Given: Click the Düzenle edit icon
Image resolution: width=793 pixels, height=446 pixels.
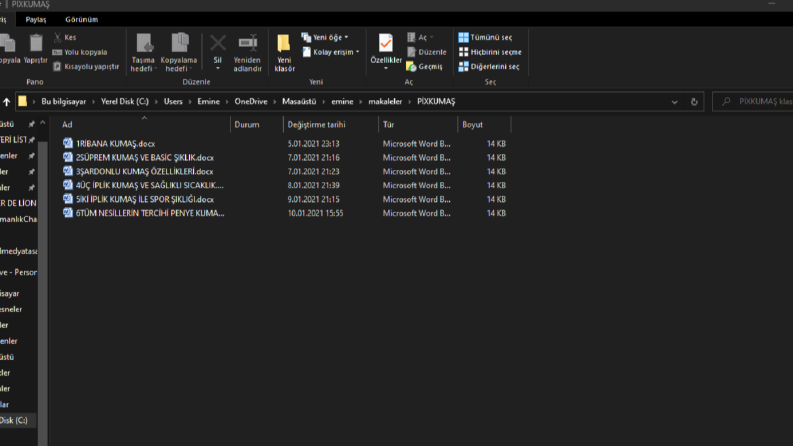Looking at the screenshot, I should [x=412, y=52].
